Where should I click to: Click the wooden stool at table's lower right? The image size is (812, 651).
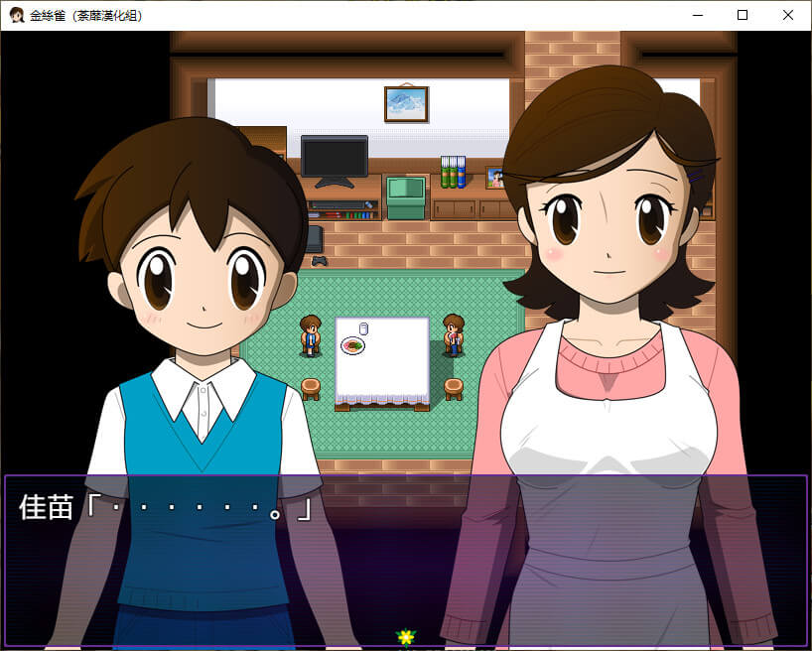454,388
